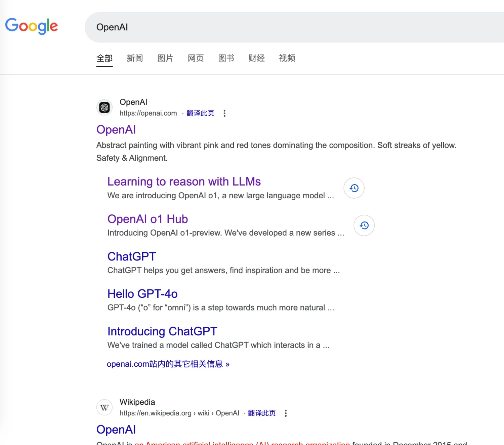Viewport: 504px width, 445px height.
Task: Open Learning to reason with LLMs link
Action: pos(184,181)
